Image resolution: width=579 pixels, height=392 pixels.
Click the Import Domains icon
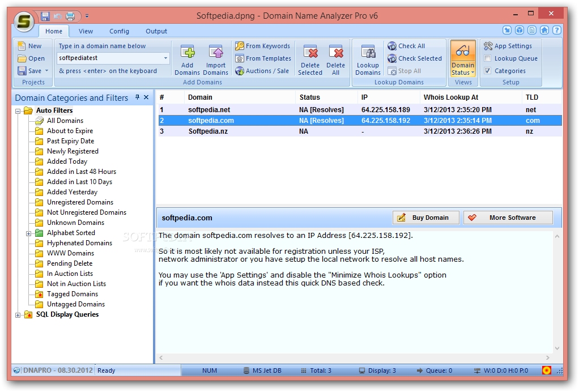pyautogui.click(x=216, y=60)
